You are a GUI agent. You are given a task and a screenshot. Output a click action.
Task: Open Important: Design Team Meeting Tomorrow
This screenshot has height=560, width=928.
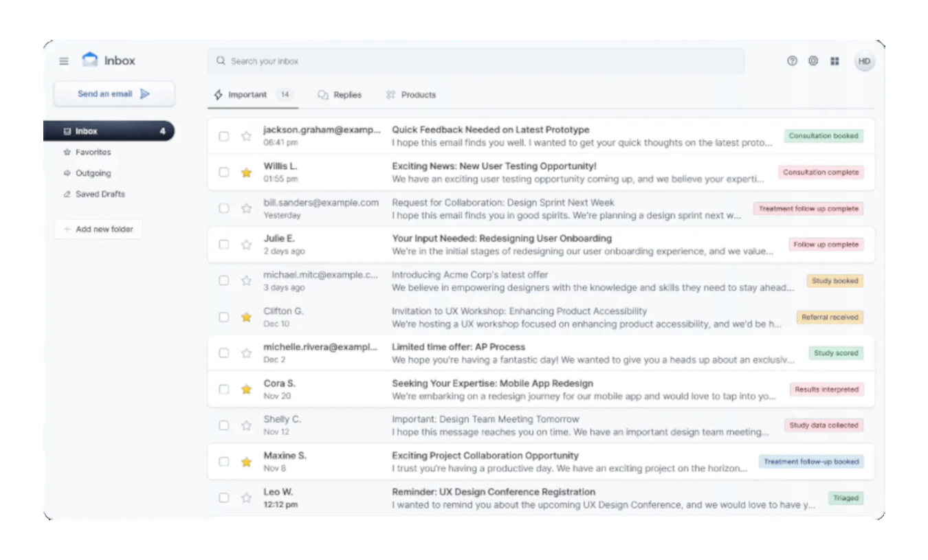(x=485, y=419)
